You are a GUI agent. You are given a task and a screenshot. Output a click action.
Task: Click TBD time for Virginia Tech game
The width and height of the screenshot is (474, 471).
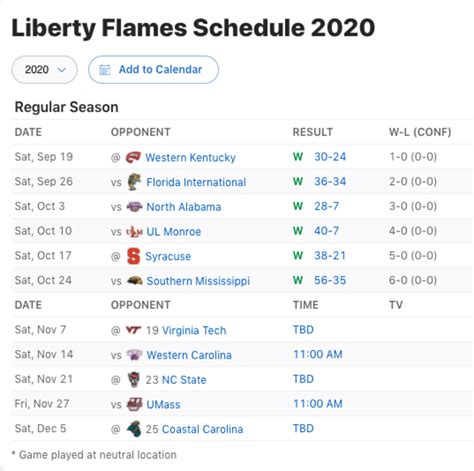303,330
